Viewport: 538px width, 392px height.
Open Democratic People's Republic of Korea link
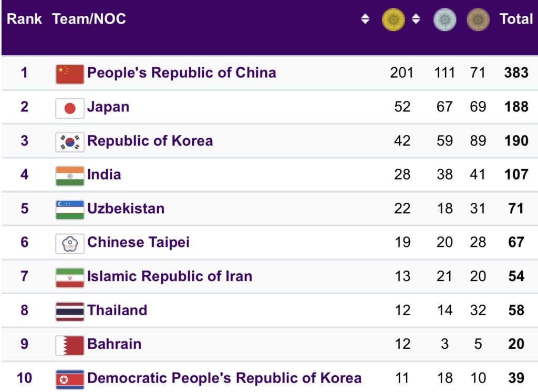click(224, 378)
